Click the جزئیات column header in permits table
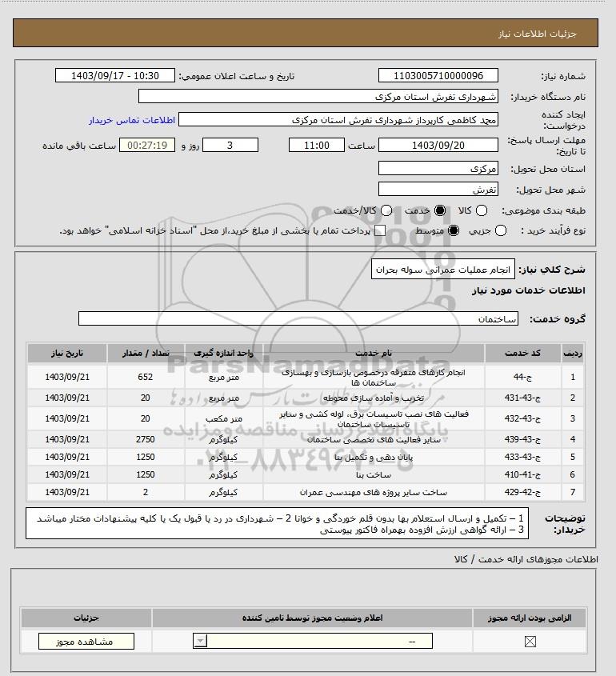This screenshot has width=616, height=676. (86, 618)
